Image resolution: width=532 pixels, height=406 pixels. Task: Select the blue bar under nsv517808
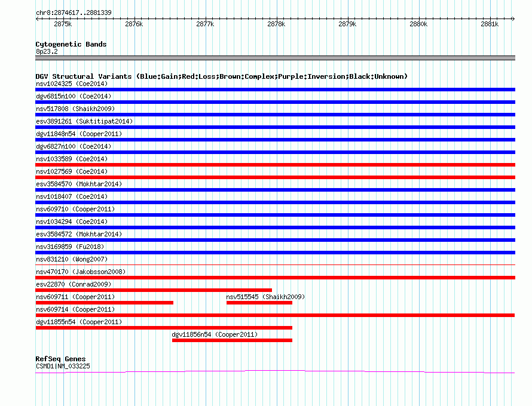click(x=275, y=115)
